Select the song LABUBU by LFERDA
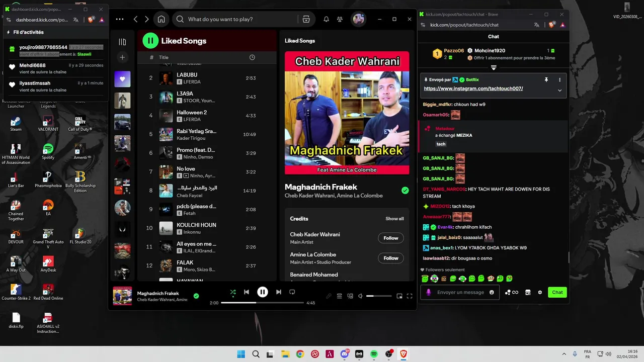This screenshot has height=362, width=644. (206, 78)
